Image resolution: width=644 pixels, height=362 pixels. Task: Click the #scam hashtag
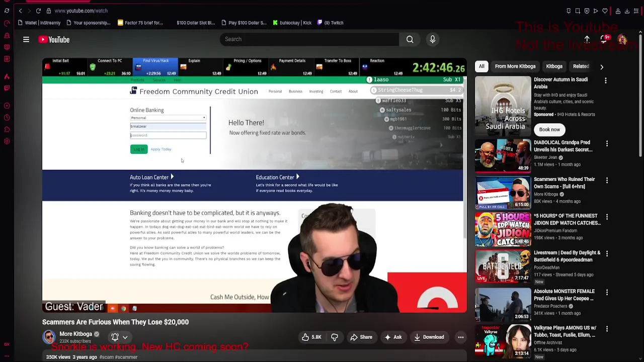tap(106, 357)
